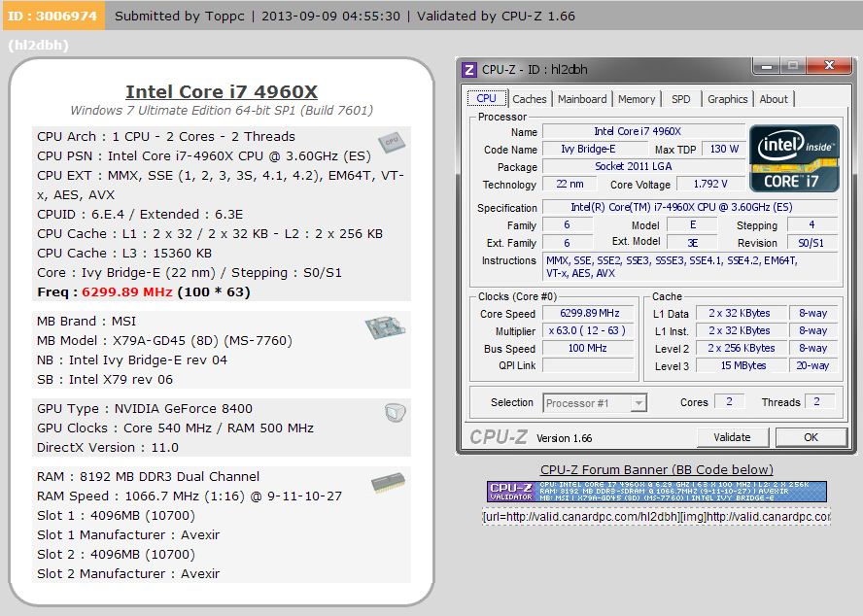Click the Instructions MMX, SSE list field
This screenshot has width=863, height=616.
point(691,267)
